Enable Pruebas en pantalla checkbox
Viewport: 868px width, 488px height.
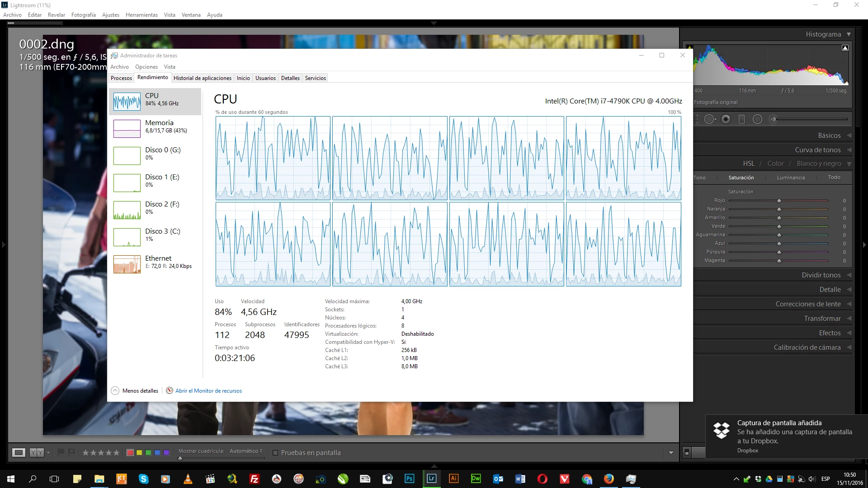coord(275,452)
